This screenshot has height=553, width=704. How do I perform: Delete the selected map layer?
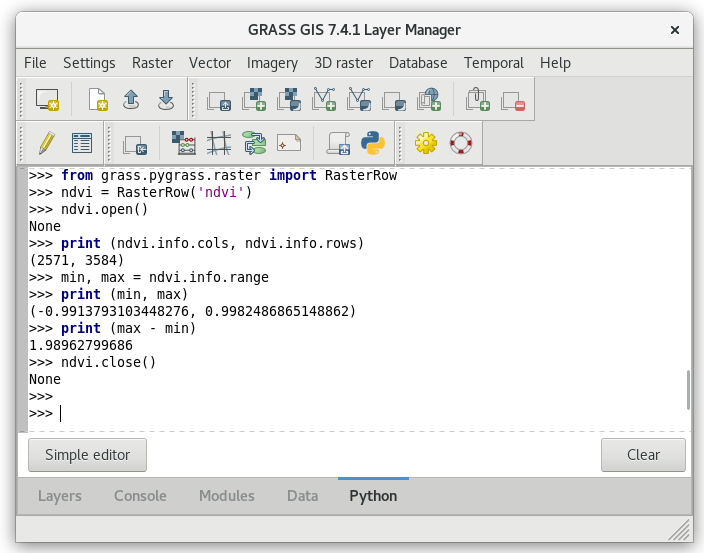[x=513, y=100]
